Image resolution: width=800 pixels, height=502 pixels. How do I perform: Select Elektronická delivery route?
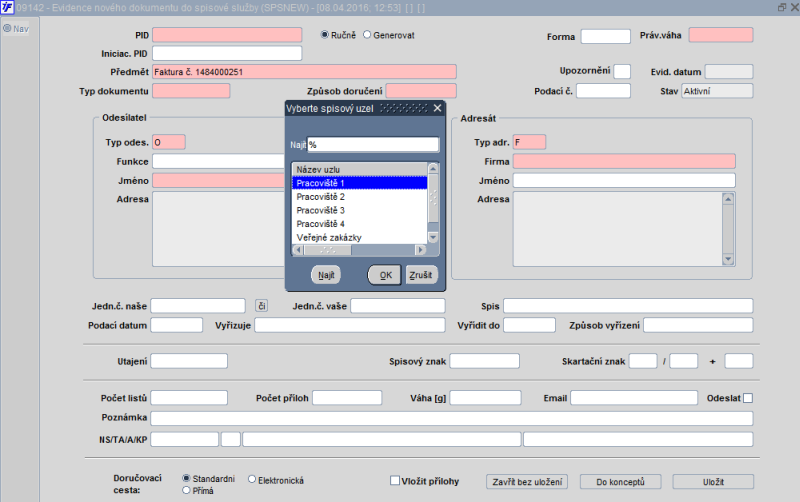(252, 479)
